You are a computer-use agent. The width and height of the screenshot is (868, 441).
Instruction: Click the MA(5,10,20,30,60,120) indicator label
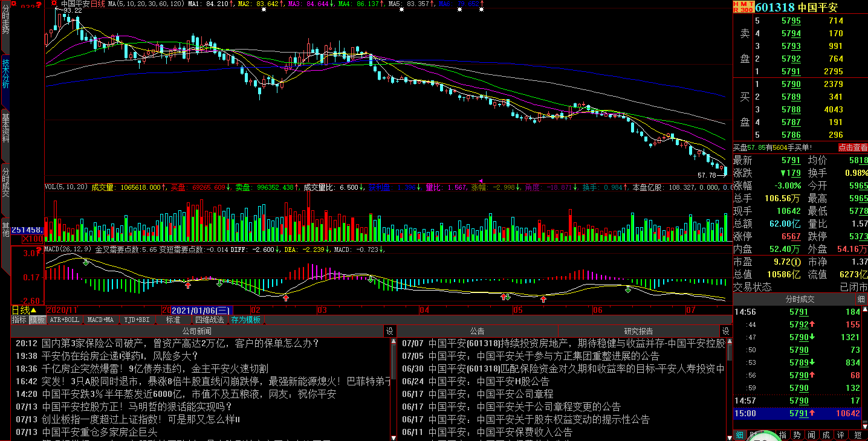click(146, 4)
